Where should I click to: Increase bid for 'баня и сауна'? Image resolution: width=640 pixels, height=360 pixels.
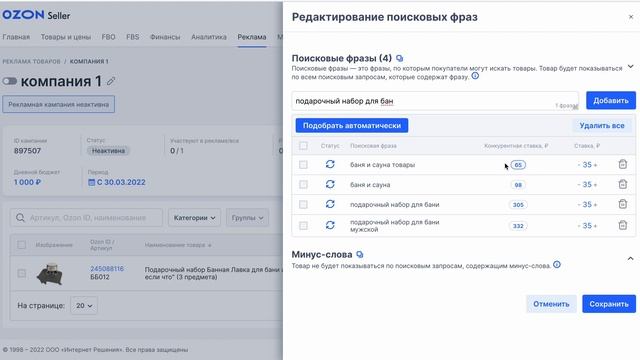point(596,185)
